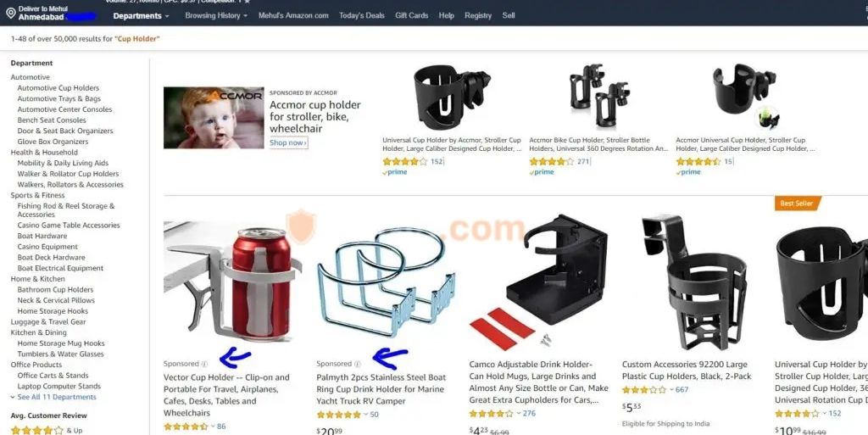The height and width of the screenshot is (435, 868).
Task: Click the delivery location pin icon
Action: tap(10, 13)
